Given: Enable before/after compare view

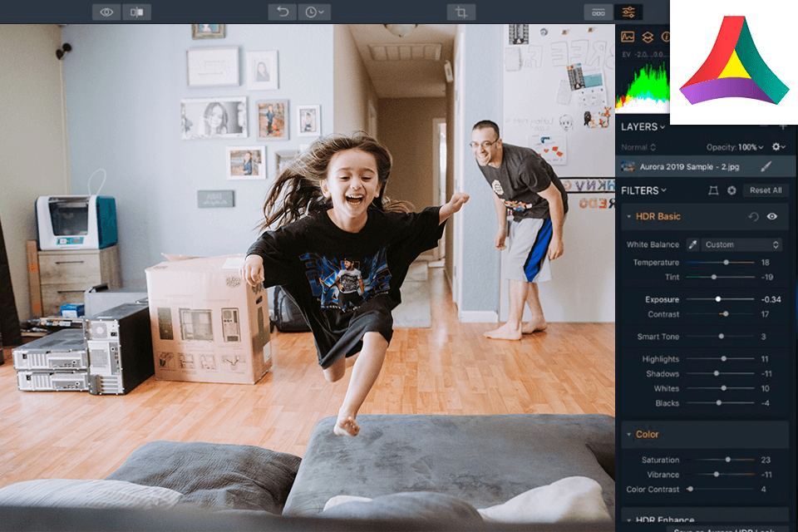Looking at the screenshot, I should 136,12.
